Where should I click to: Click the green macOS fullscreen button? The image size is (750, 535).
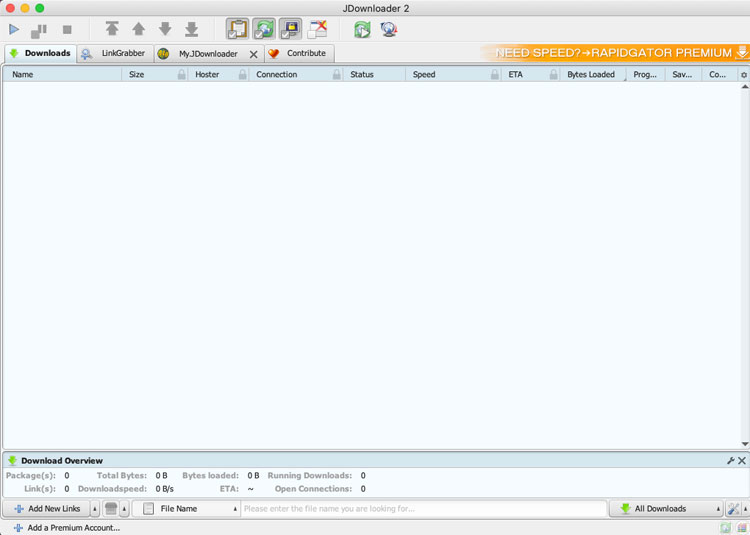tap(40, 8)
